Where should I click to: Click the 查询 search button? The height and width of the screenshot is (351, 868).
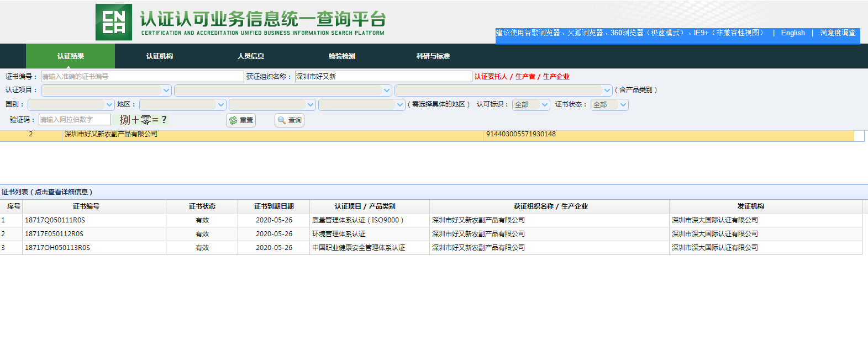point(290,120)
